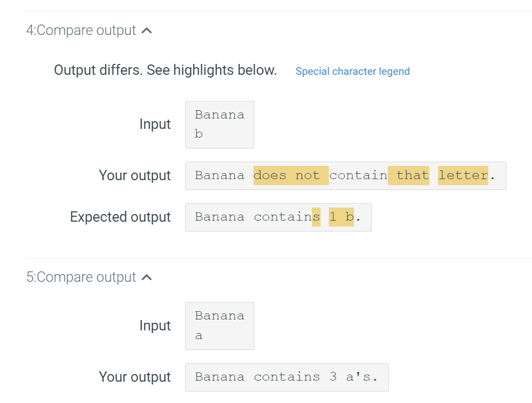Click the input box containing "Banana b"

click(220, 125)
